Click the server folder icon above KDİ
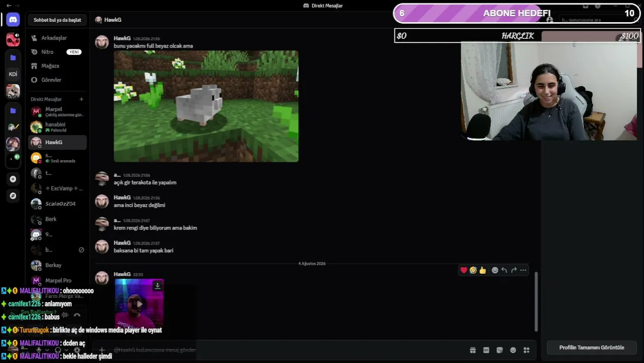The image size is (644, 363). 13,57
